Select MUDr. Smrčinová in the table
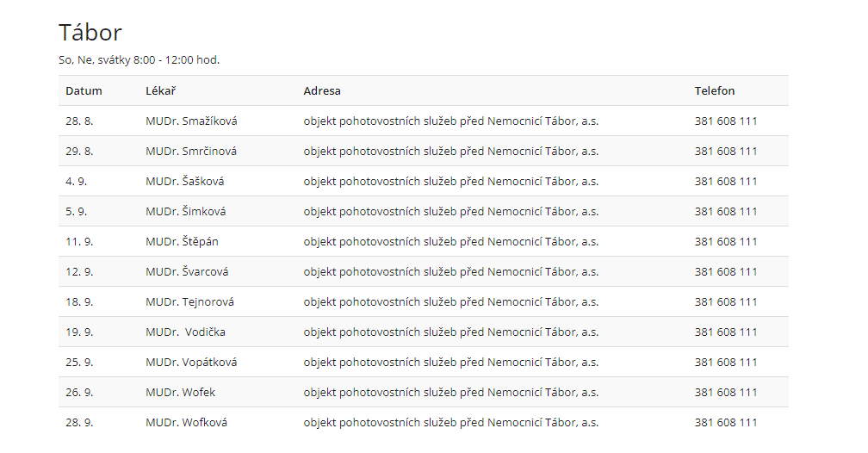The height and width of the screenshot is (453, 868). [191, 152]
